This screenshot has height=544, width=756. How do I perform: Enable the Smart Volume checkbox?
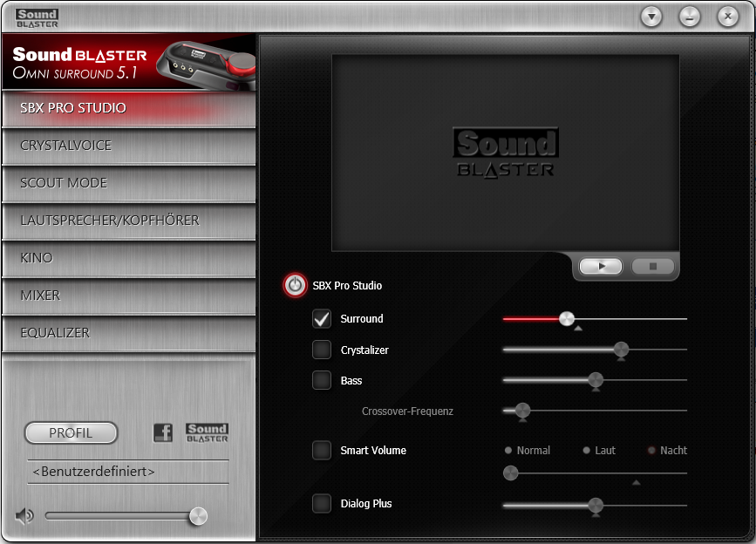tap(322, 451)
